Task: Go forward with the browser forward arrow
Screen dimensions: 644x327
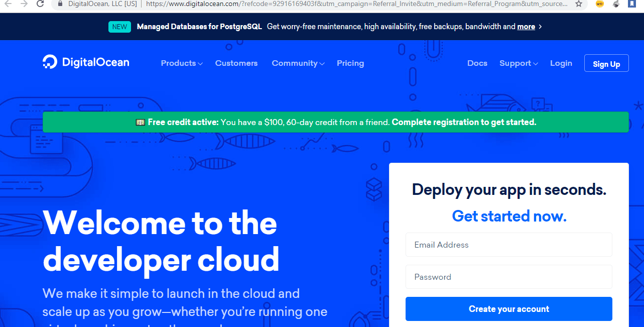Action: pyautogui.click(x=24, y=4)
